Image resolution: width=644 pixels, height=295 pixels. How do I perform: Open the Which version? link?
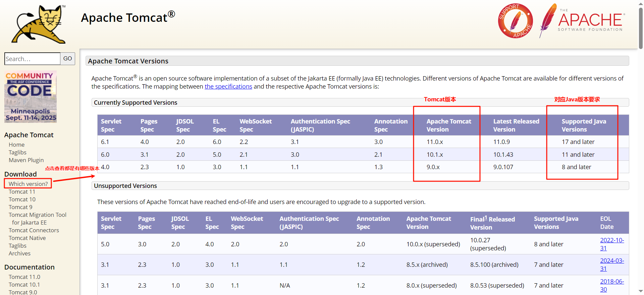point(28,184)
